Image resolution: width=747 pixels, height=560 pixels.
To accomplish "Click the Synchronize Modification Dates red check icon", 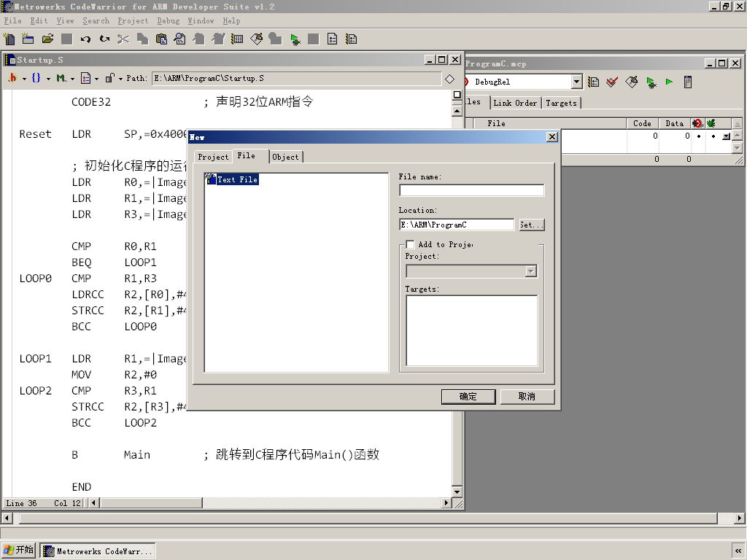I will 612,82.
